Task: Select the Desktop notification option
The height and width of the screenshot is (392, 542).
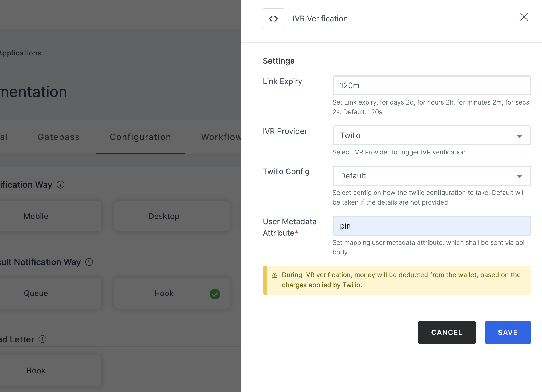Action: click(x=172, y=216)
